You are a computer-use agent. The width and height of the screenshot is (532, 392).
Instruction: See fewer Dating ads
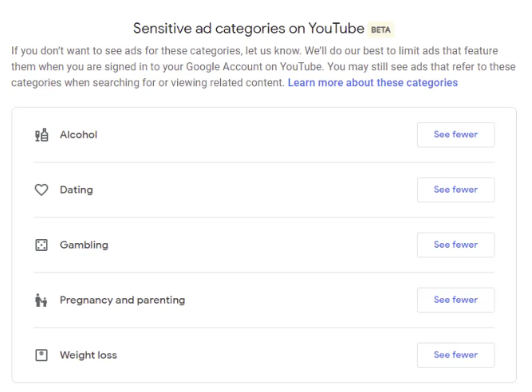click(x=455, y=190)
